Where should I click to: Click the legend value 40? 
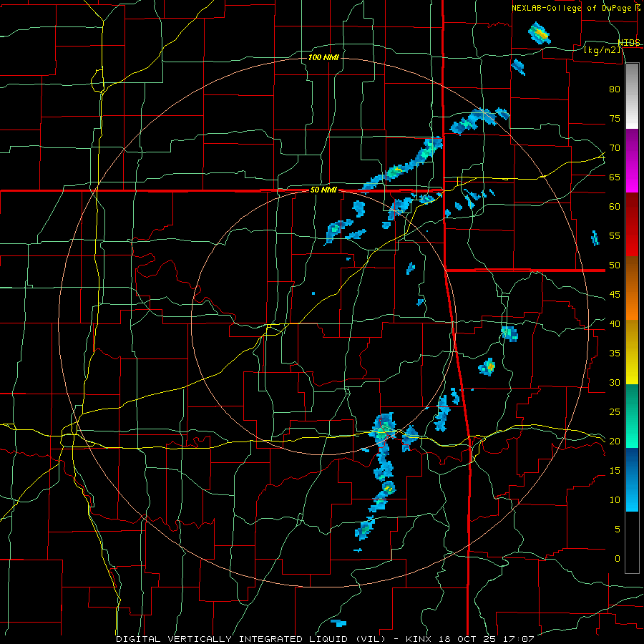tap(615, 323)
